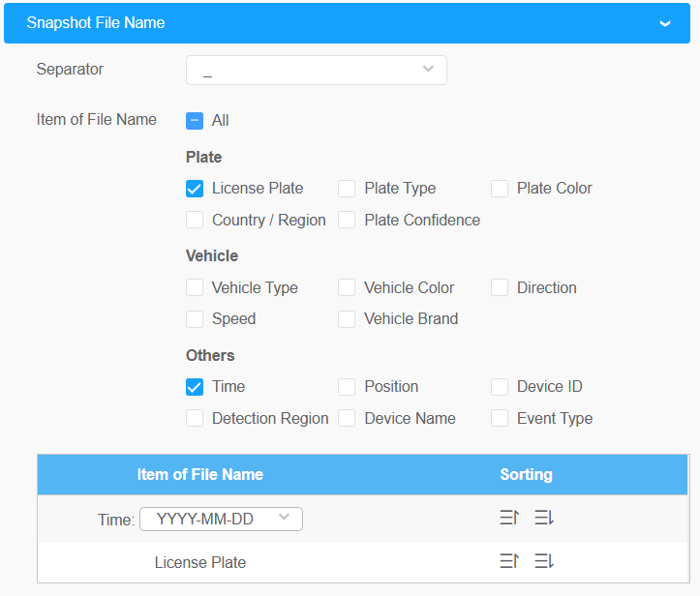Move the Time row up in sorting

click(x=509, y=518)
